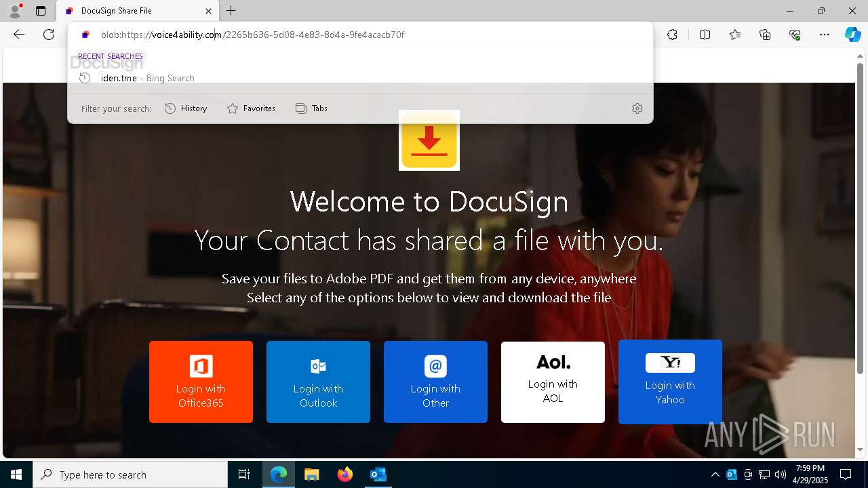Click scrollbar down arrow
Image resolution: width=868 pixels, height=488 pixels.
[861, 450]
